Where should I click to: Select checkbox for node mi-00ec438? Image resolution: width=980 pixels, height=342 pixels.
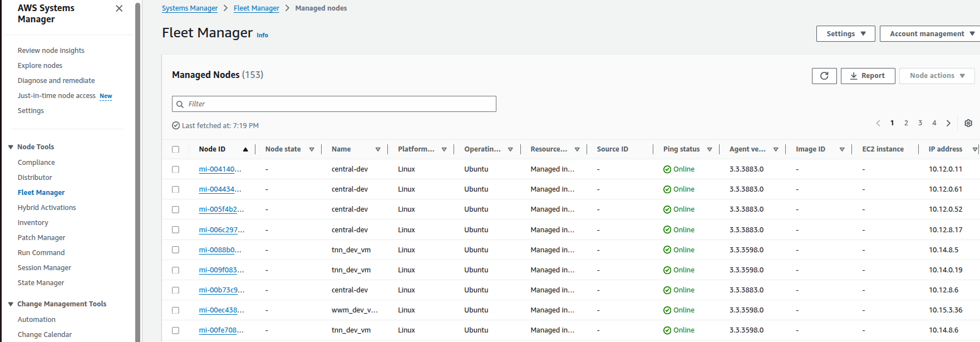pos(176,310)
